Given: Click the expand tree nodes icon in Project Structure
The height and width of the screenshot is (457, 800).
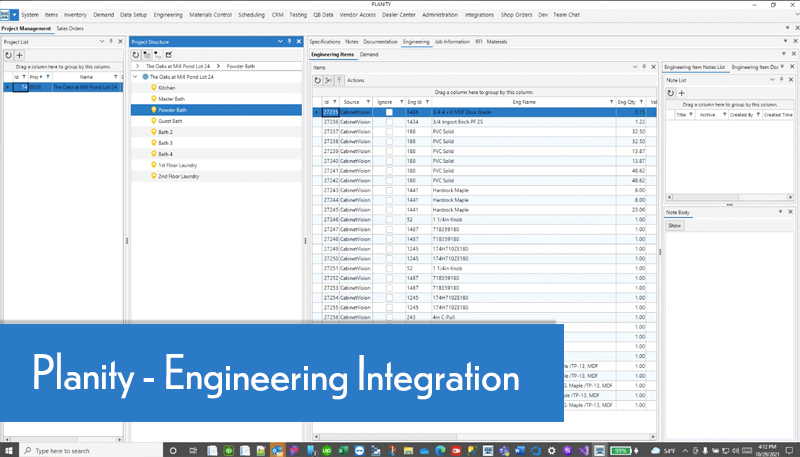Looking at the screenshot, I should [147, 55].
